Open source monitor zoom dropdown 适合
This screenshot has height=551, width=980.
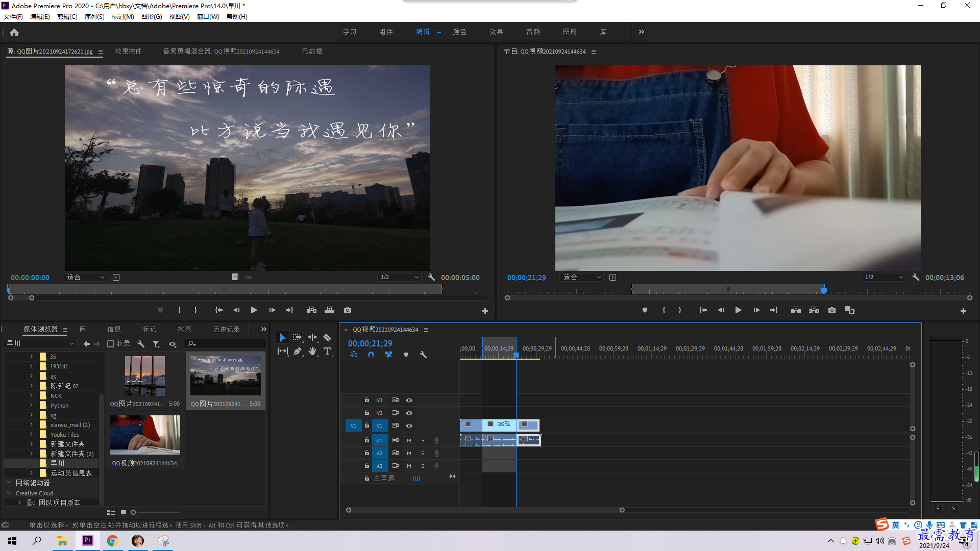pyautogui.click(x=85, y=278)
